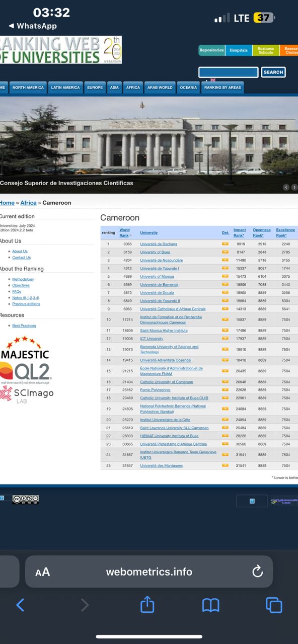298x644 pixels.
Task: Open details icon for University of Bamenda
Action: tap(225, 284)
